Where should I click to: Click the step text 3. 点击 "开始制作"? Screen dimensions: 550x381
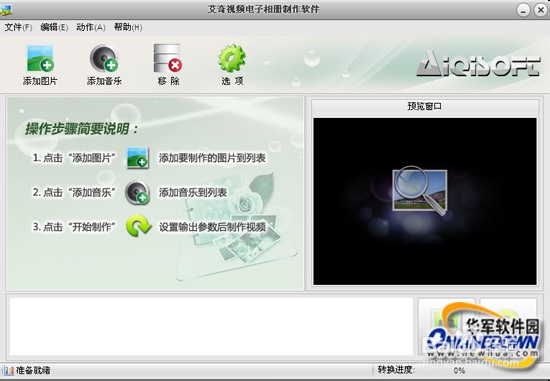pyautogui.click(x=74, y=227)
